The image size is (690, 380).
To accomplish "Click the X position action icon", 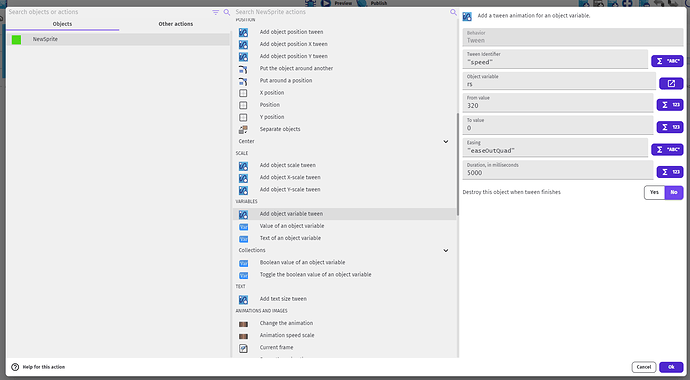I will point(243,93).
